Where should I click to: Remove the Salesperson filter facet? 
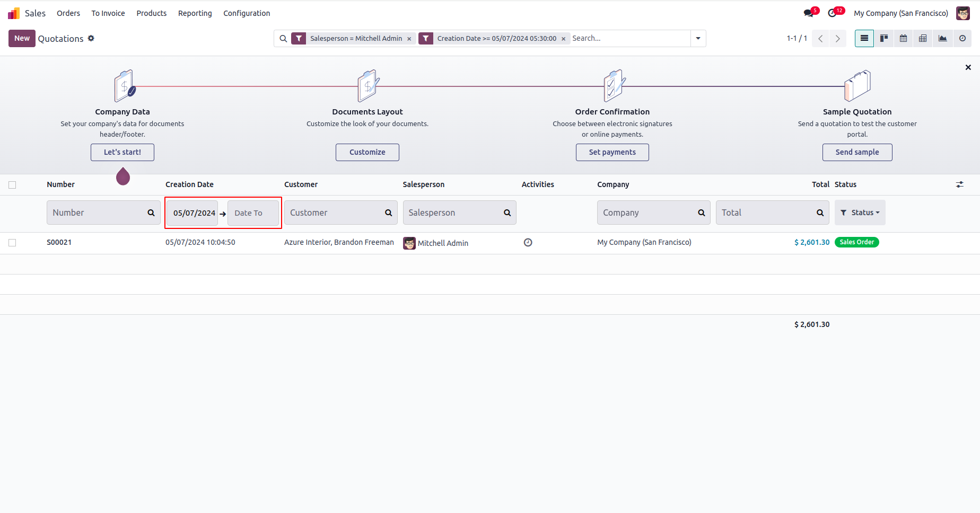(409, 39)
